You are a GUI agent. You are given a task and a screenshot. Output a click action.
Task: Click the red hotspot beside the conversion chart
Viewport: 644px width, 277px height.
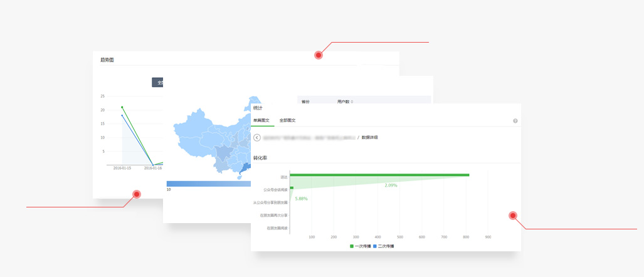coord(512,216)
